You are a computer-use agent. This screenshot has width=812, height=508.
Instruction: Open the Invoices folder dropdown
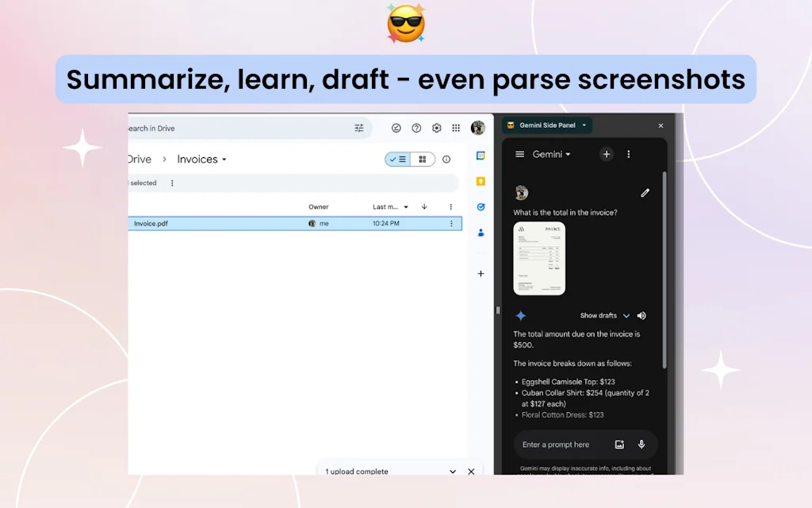click(223, 159)
